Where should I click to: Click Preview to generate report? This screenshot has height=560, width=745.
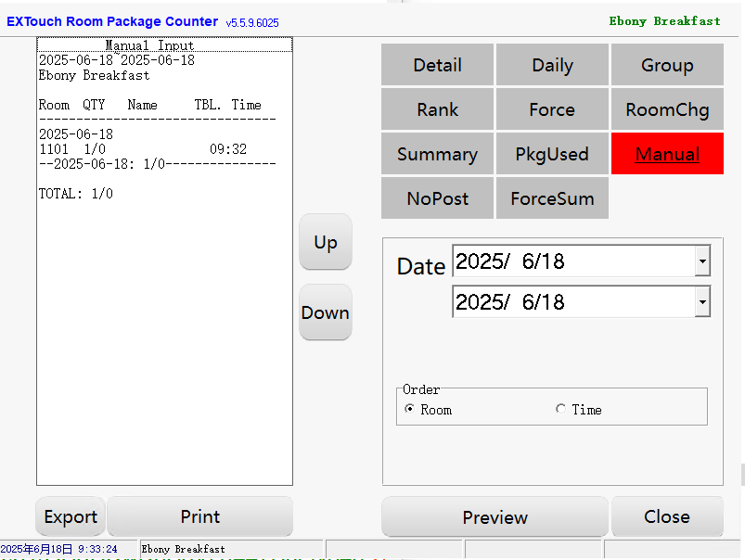[x=495, y=516]
